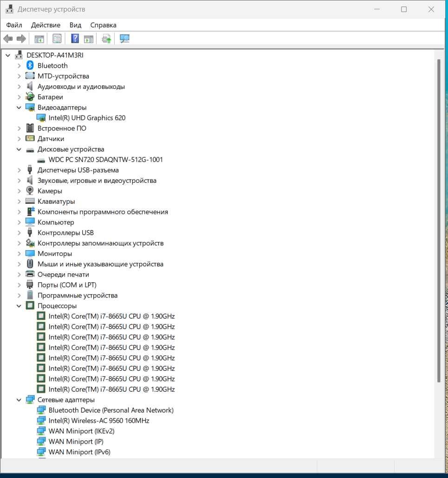
Task: Open the Файл menu
Action: [x=14, y=25]
